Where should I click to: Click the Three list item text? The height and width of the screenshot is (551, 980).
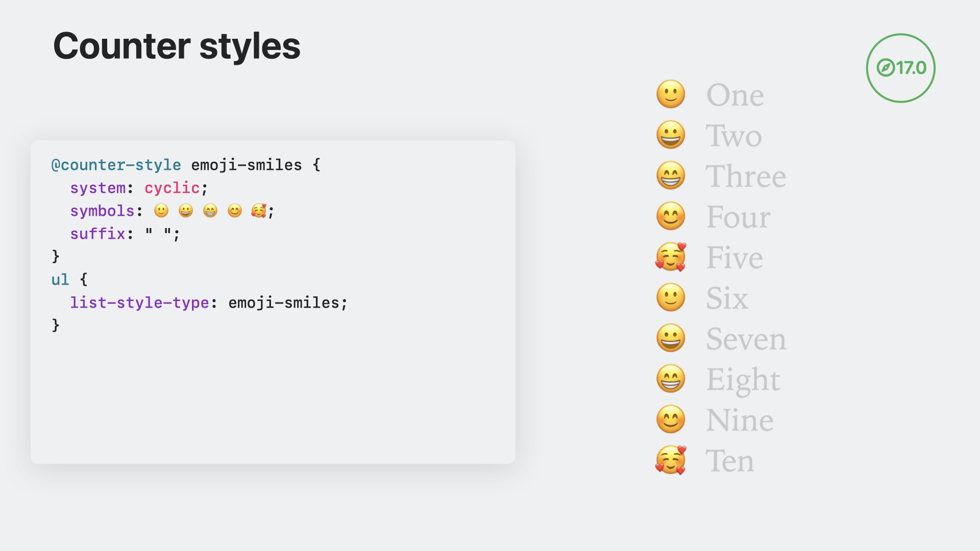tap(746, 176)
